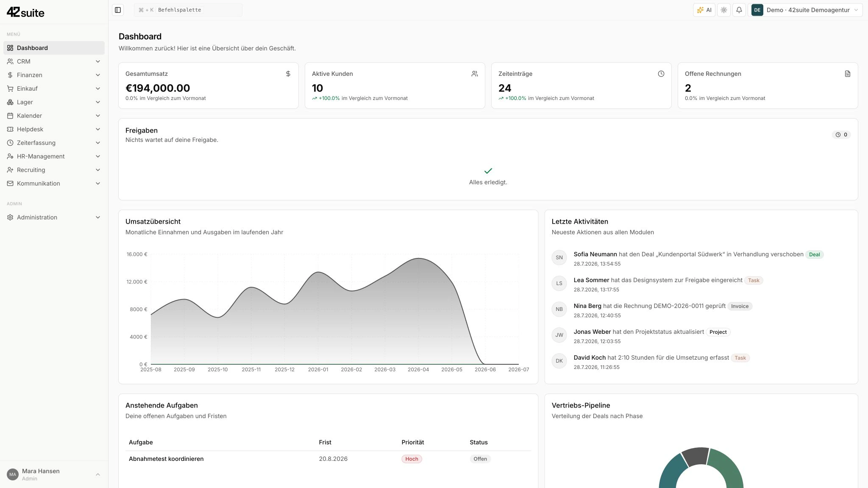Open notifications bell icon

(x=739, y=10)
